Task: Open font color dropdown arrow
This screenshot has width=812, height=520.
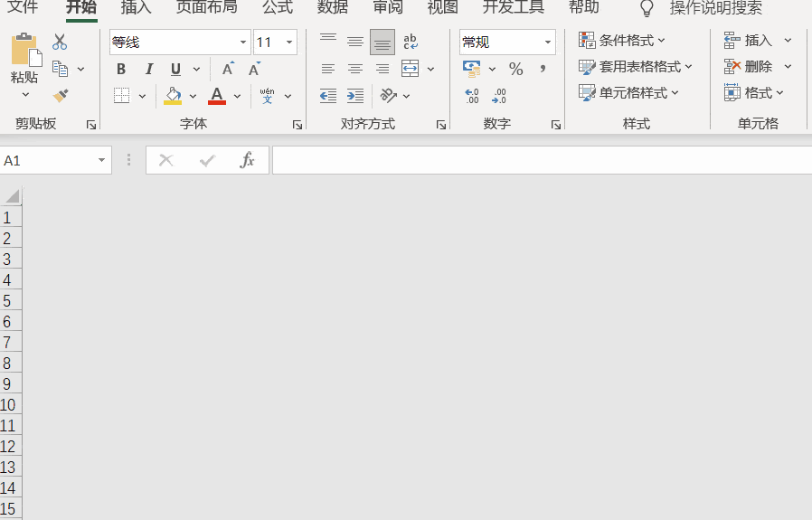Action: [237, 97]
